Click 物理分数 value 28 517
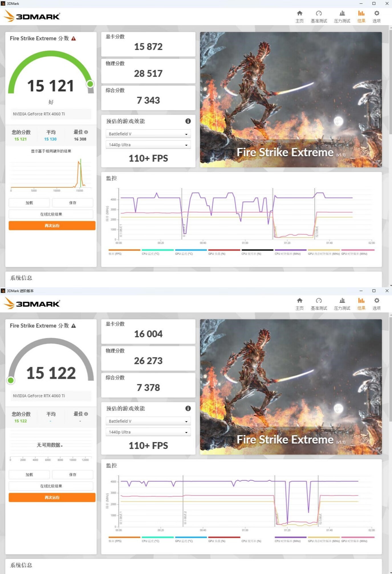Viewport: 392px width, 574px height. tap(148, 74)
